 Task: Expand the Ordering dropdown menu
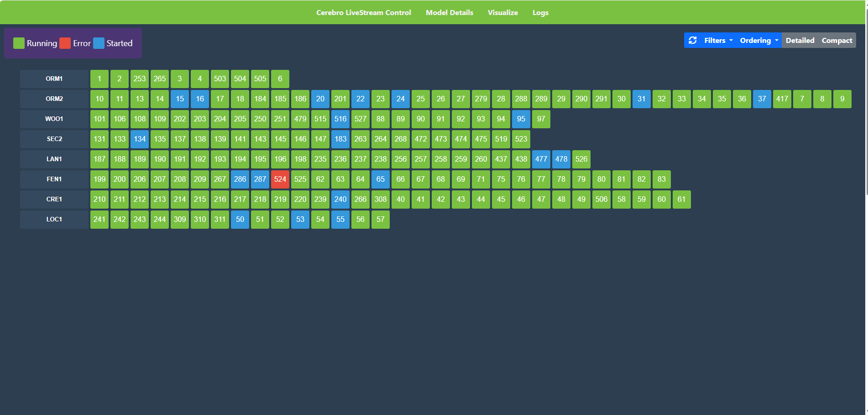(758, 40)
